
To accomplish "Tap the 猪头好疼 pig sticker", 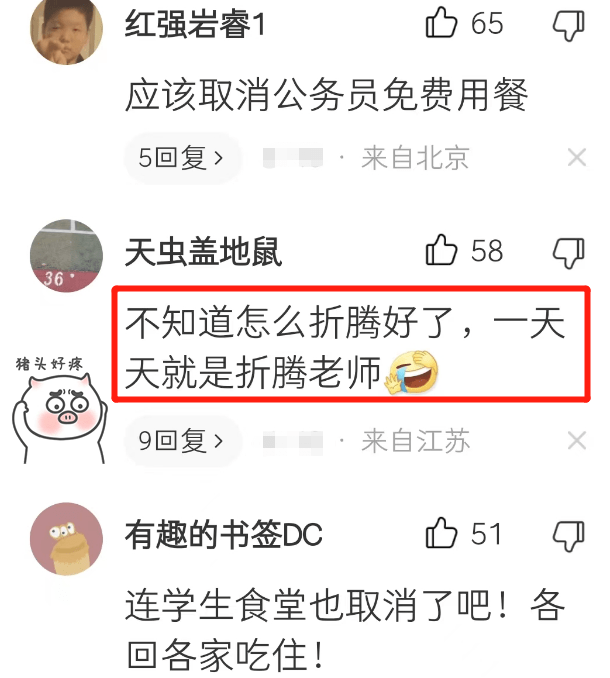I will [x=59, y=409].
